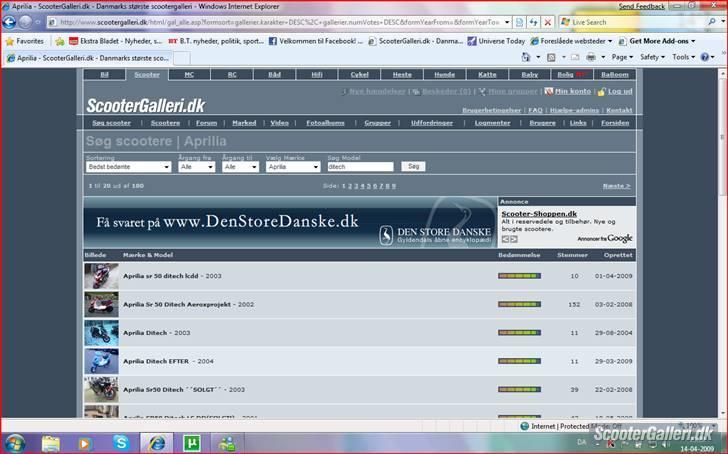Open the Forum navigation item

(x=206, y=123)
